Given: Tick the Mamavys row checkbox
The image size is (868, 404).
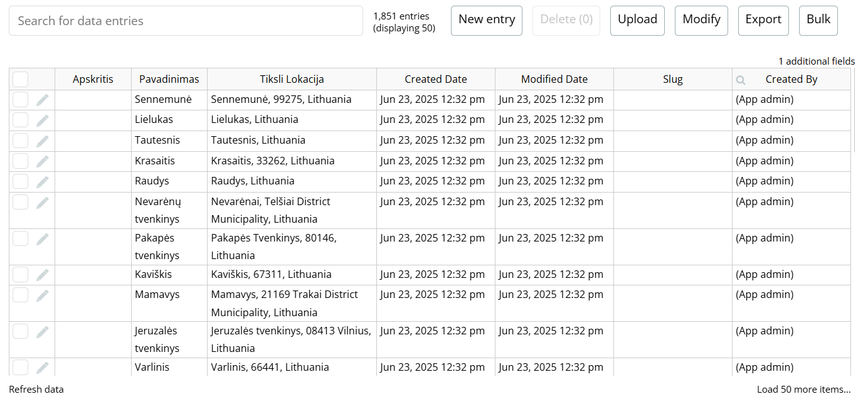Looking at the screenshot, I should point(21,295).
